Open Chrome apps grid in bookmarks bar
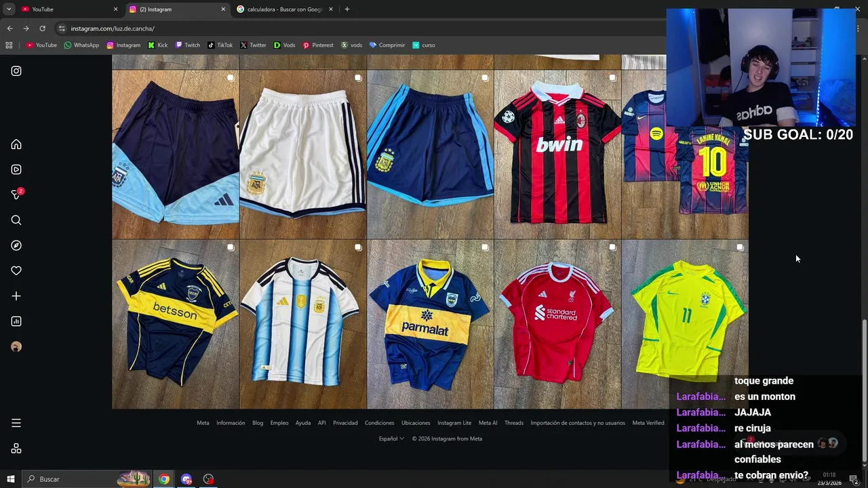868x488 pixels. [x=9, y=45]
